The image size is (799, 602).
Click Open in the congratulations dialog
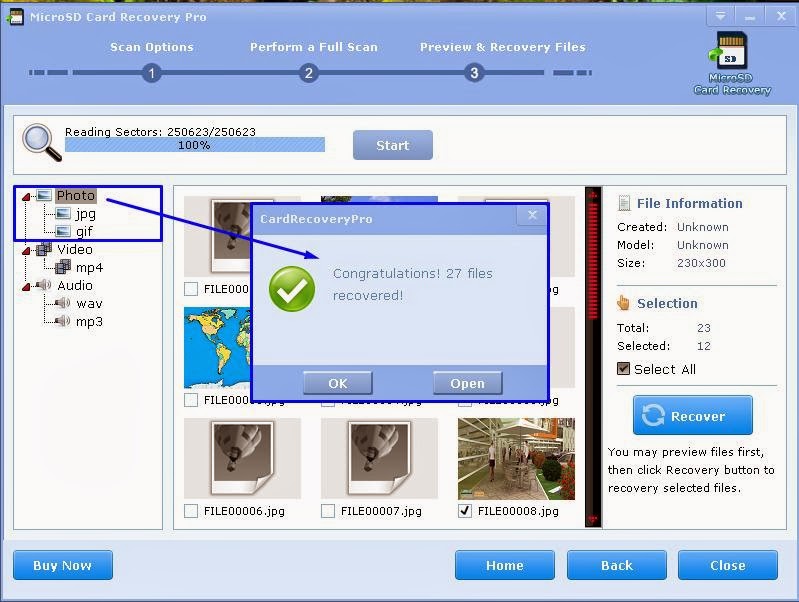[467, 383]
